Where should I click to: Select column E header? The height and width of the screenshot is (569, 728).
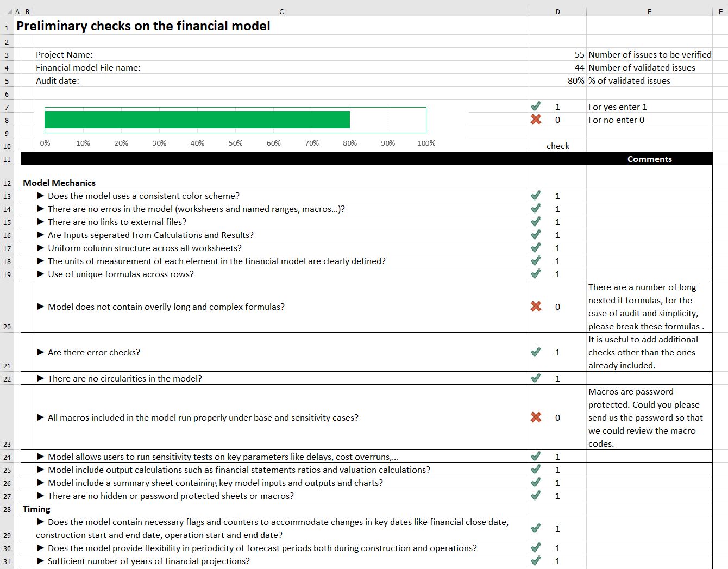[x=649, y=11]
